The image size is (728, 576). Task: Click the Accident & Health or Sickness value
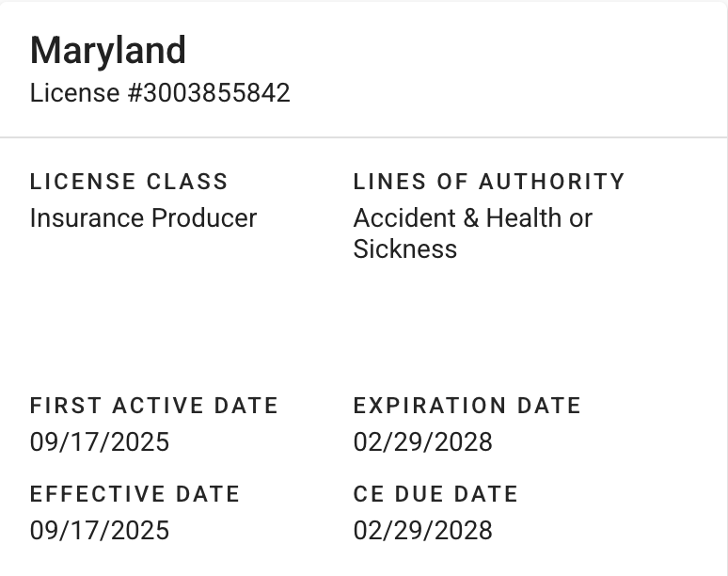(472, 233)
